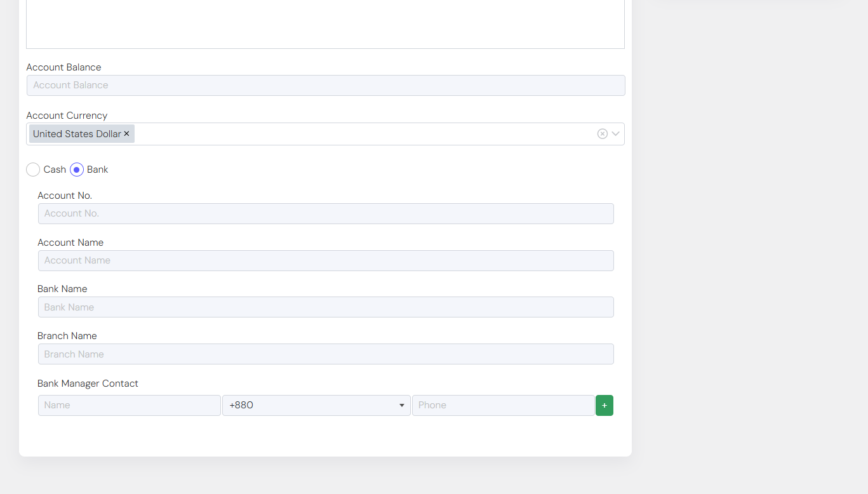Screen dimensions: 868x494
Task: Select the Cash radio button
Action: [33, 170]
